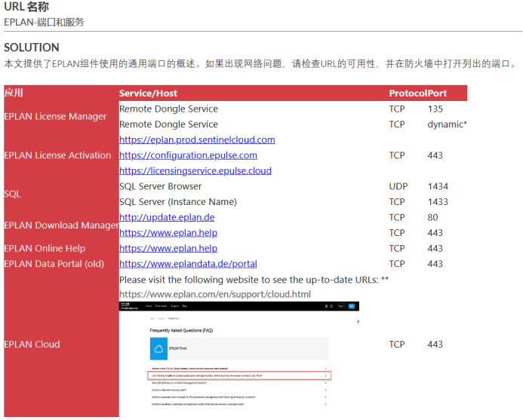
Task: Click the blue button beside Sign in
Action: coord(352,306)
